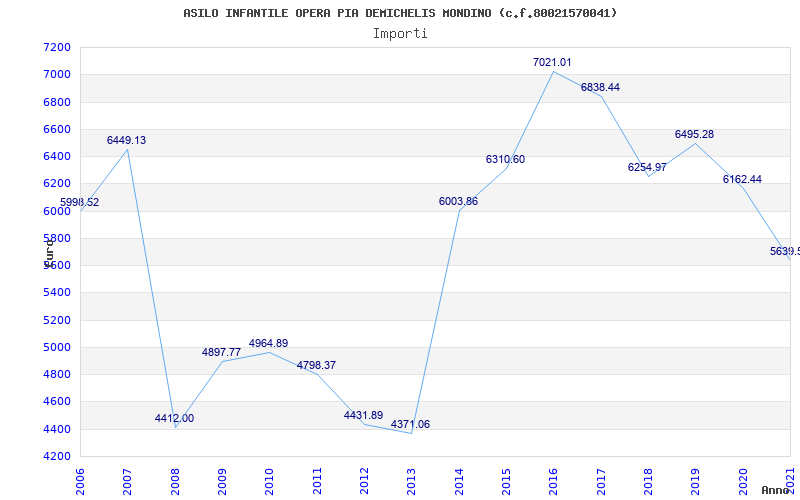Click x-axis year label 2014
This screenshot has height=500, width=800.
[459, 482]
